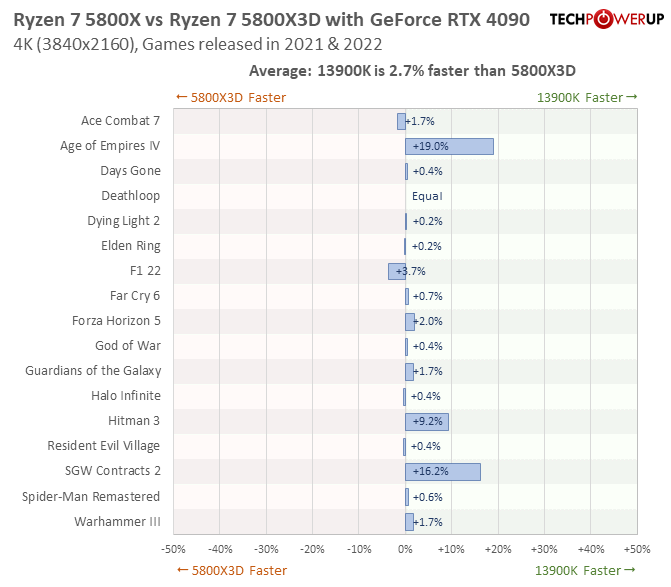
Task: Click the '+0.2%' value for Dying Light 2
Action: (428, 221)
